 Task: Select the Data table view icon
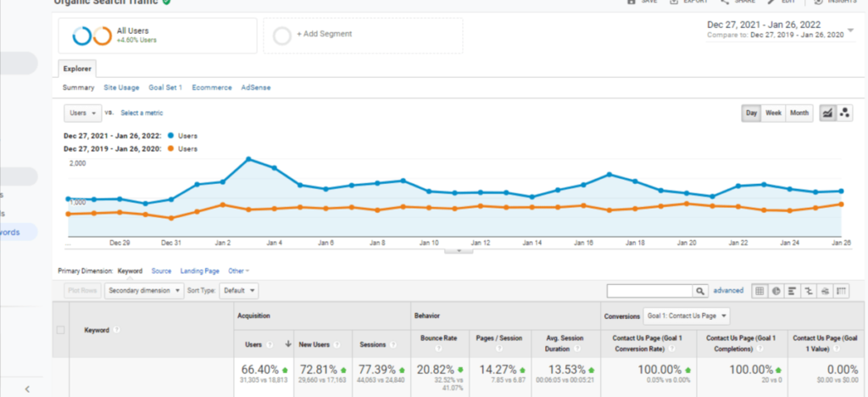(759, 291)
